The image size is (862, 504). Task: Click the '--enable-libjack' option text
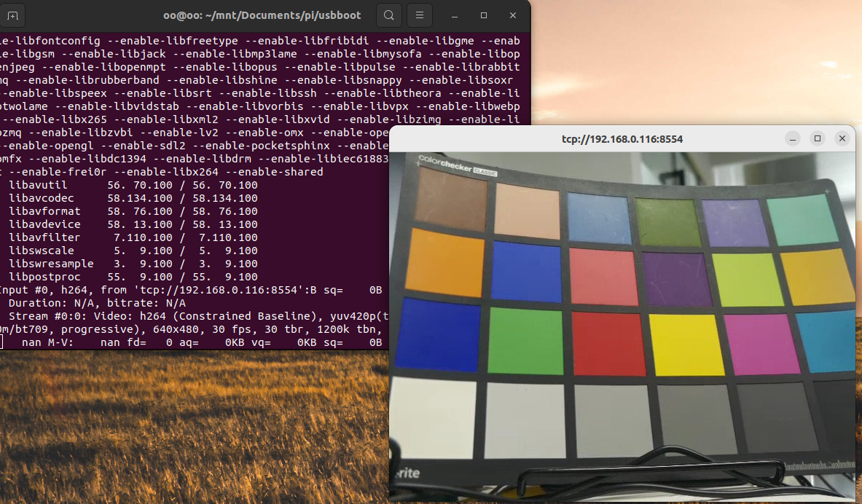tap(114, 55)
